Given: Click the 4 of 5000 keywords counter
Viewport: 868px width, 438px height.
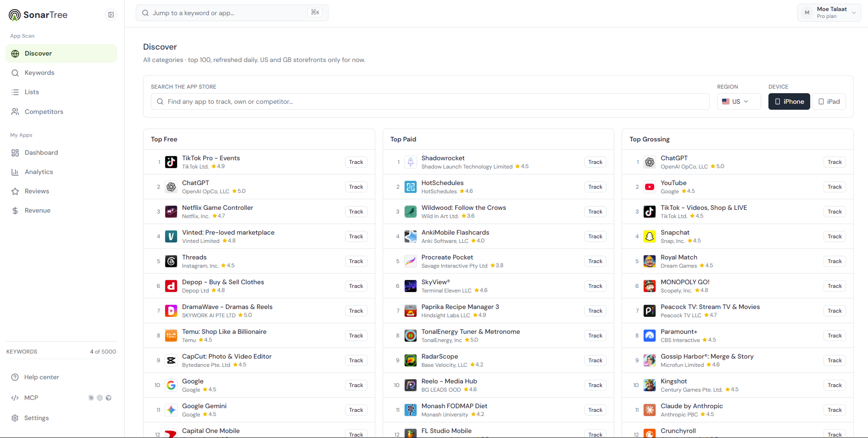Looking at the screenshot, I should click(103, 352).
